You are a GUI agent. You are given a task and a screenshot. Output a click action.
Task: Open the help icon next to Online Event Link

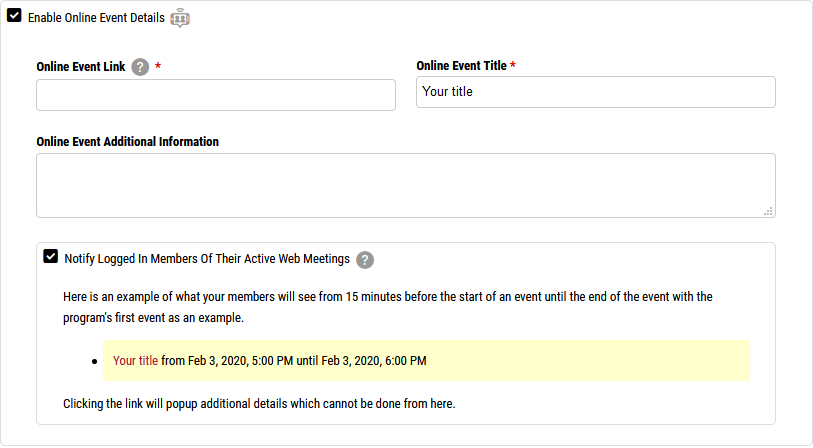coord(140,67)
